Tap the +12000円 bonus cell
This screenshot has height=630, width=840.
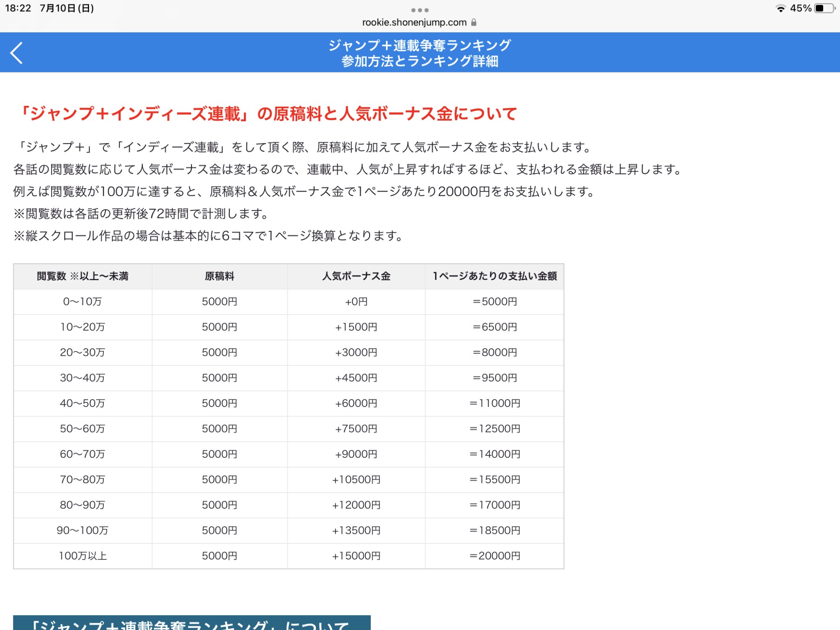[x=356, y=505]
